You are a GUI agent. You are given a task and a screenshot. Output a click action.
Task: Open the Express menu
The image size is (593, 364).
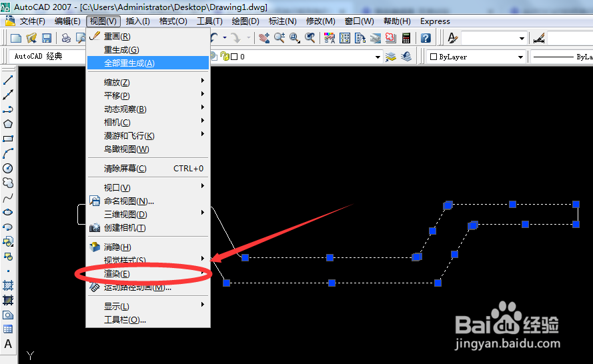(435, 21)
